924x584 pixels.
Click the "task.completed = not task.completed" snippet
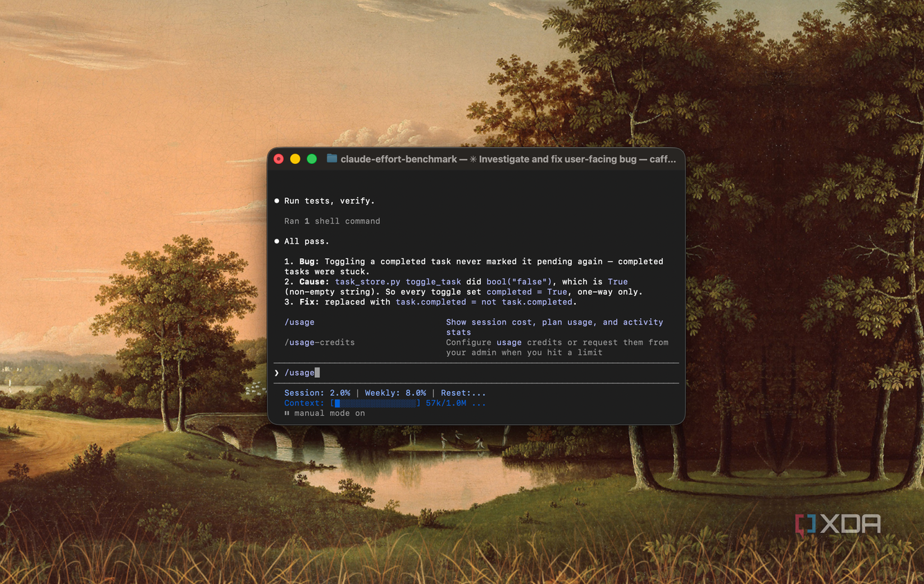[x=484, y=302]
